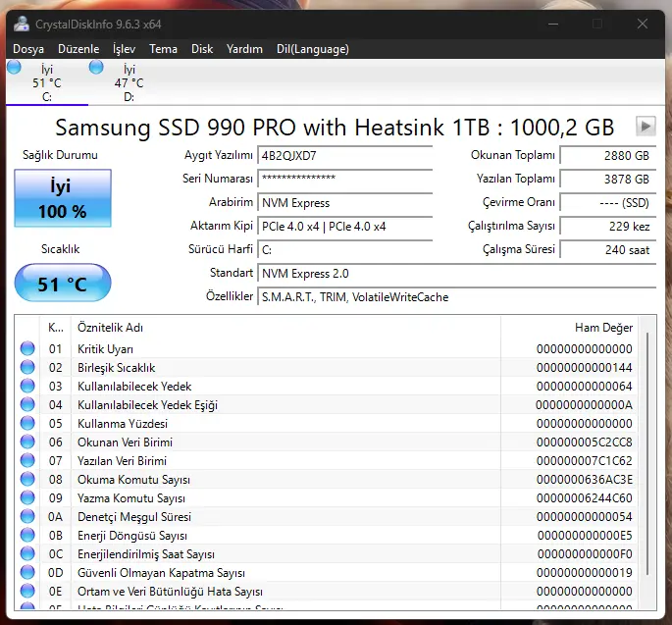Click the Aktarım Kipi PCIe 4.0 x4 field

(344, 227)
